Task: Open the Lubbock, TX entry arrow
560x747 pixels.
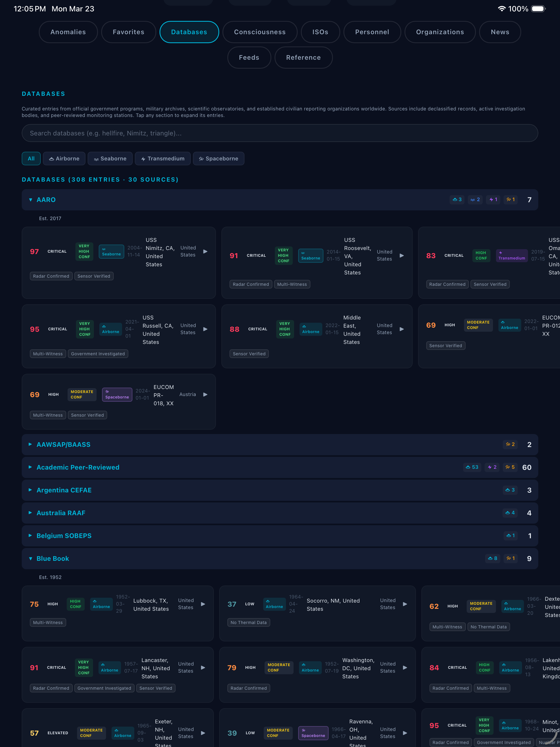Action: click(203, 604)
